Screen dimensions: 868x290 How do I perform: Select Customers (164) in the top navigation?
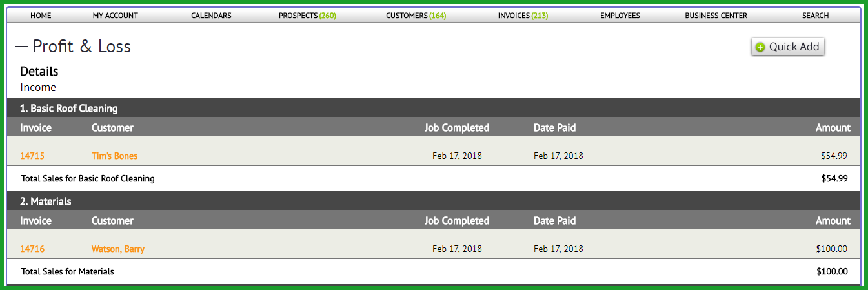click(416, 16)
